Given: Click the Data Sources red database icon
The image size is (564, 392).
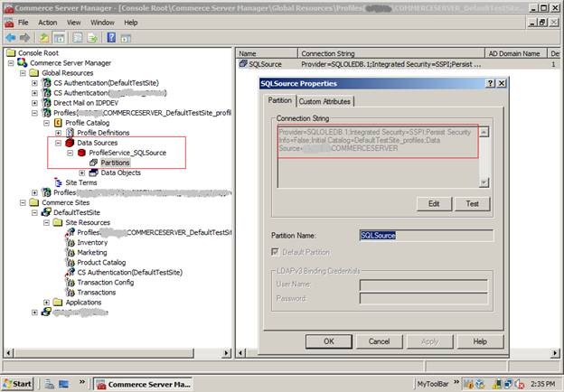Looking at the screenshot, I should click(70, 143).
